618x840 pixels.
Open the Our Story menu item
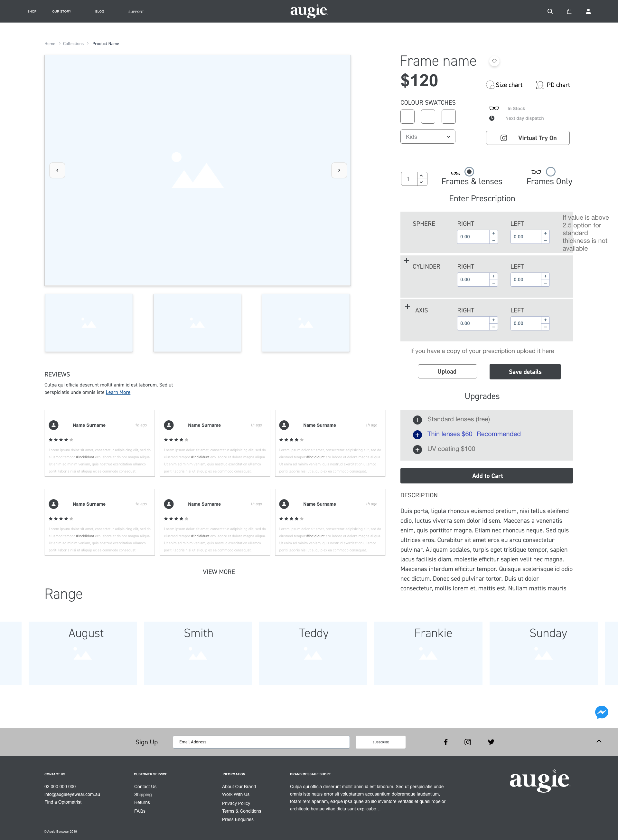point(61,12)
